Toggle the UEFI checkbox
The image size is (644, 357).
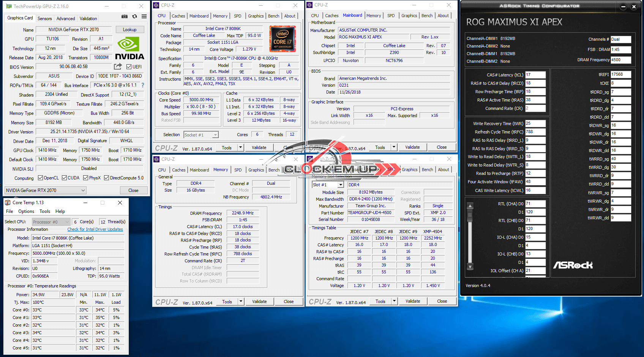[129, 67]
